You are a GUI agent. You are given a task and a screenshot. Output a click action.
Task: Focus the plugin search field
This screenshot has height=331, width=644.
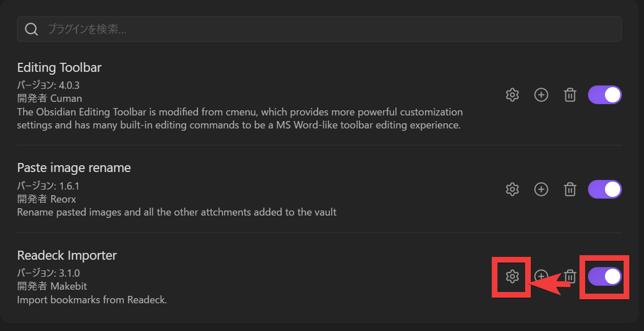(x=328, y=29)
